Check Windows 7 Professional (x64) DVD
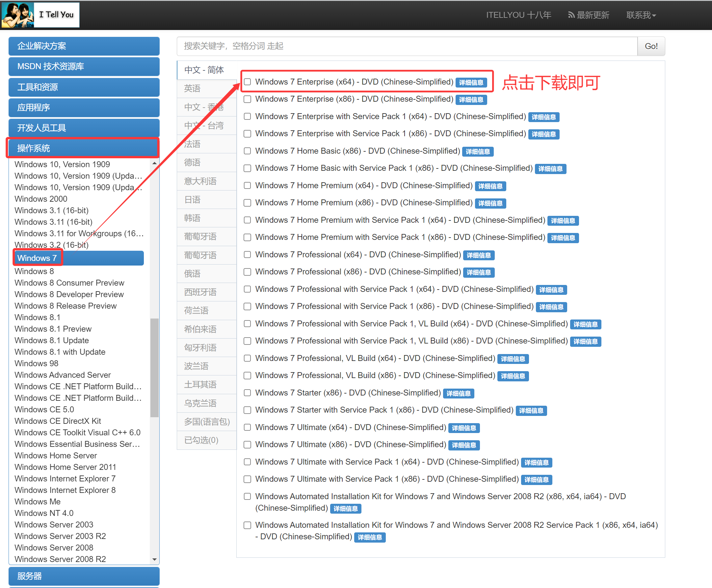The height and width of the screenshot is (588, 712). 248,255
